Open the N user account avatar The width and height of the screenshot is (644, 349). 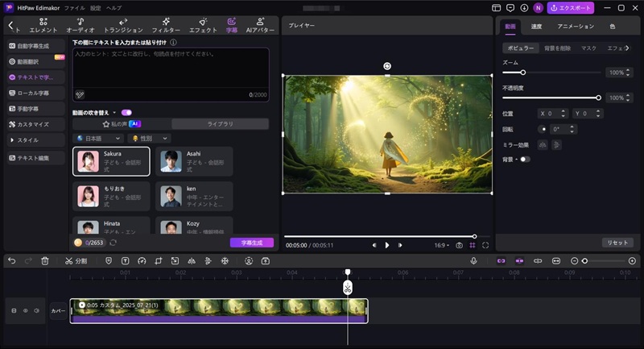[538, 8]
